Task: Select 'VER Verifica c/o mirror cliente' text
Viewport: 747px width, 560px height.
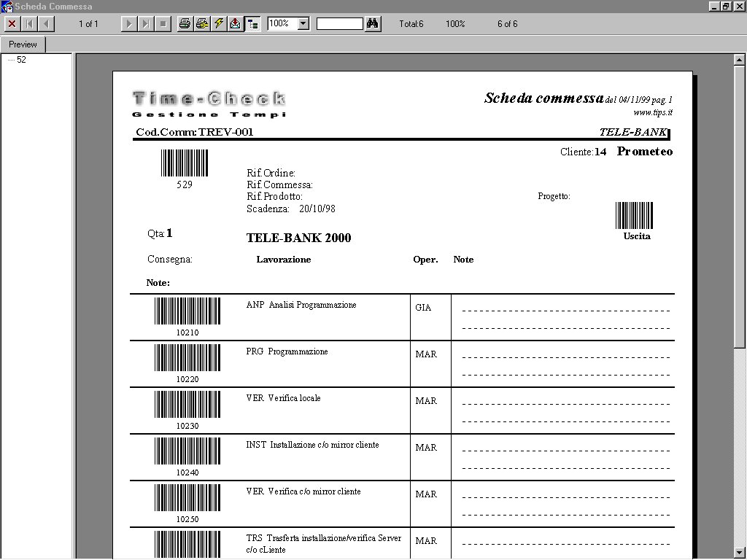Action: (303, 491)
